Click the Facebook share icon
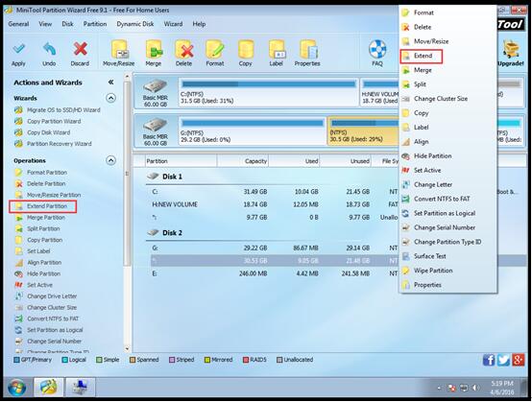532x402 pixels. click(x=489, y=360)
